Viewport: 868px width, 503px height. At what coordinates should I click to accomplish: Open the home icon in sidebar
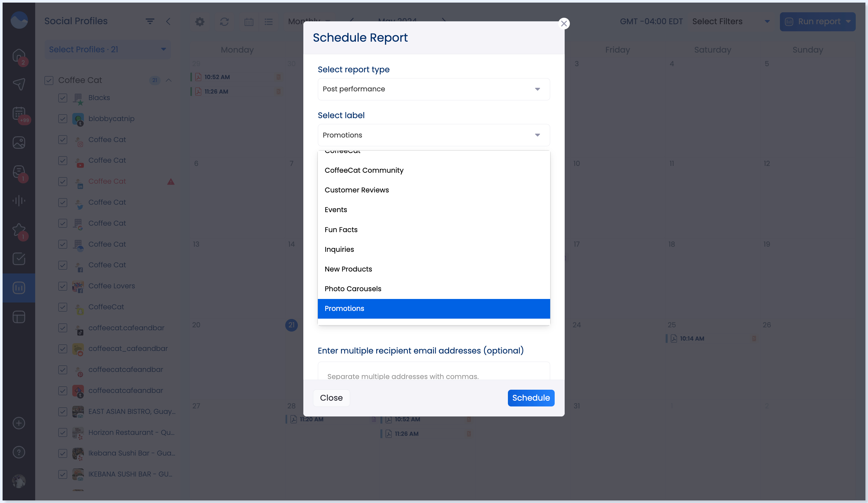(x=19, y=56)
